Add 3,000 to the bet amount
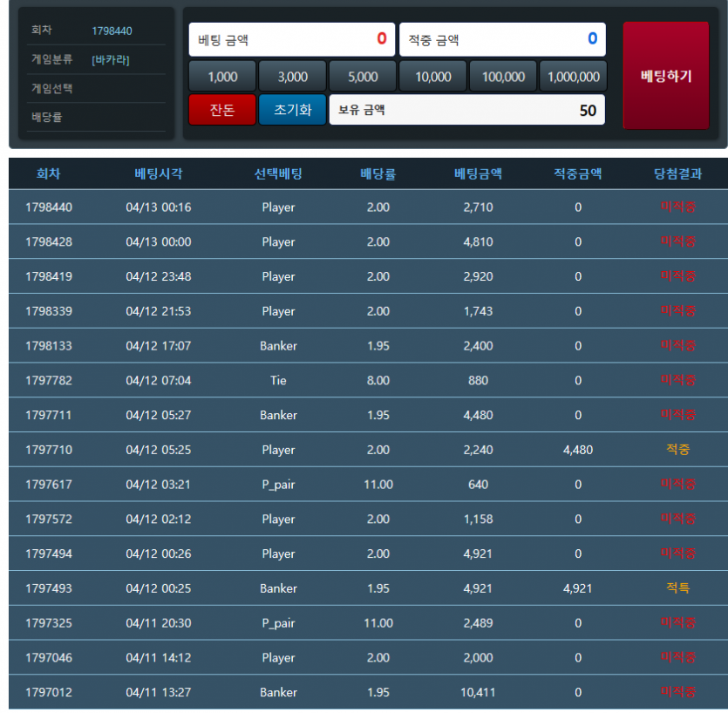 [292, 77]
